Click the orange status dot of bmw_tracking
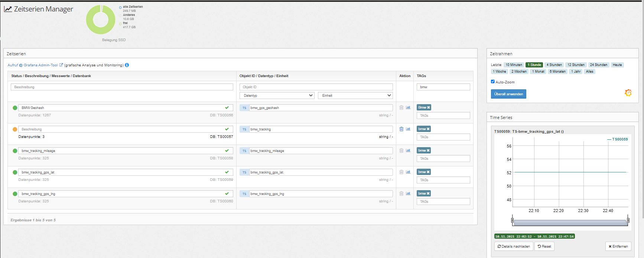Image resolution: width=644 pixels, height=258 pixels. pyautogui.click(x=15, y=129)
